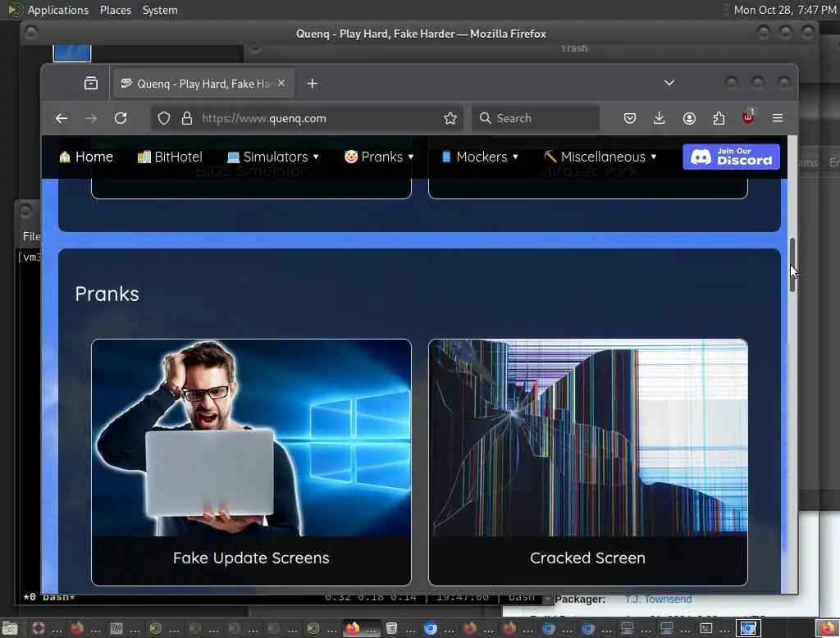Open the System menu in top panel

160,10
